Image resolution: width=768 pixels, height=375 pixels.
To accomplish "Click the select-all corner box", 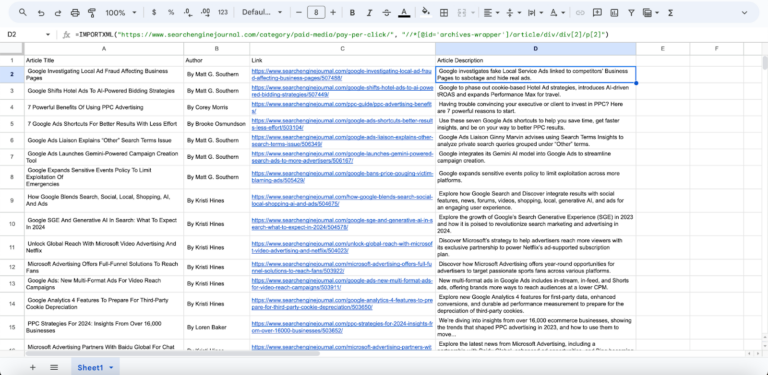I will tap(12, 48).
